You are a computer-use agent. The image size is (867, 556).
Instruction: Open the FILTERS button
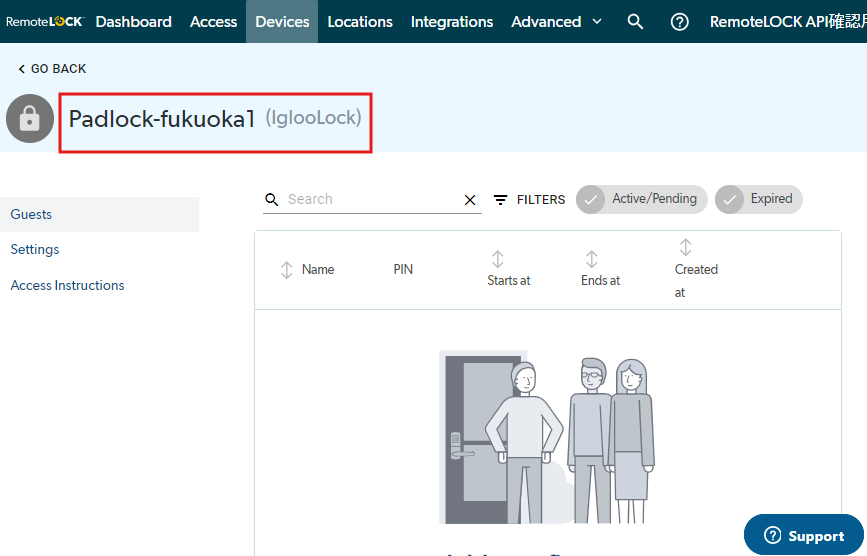coord(529,200)
